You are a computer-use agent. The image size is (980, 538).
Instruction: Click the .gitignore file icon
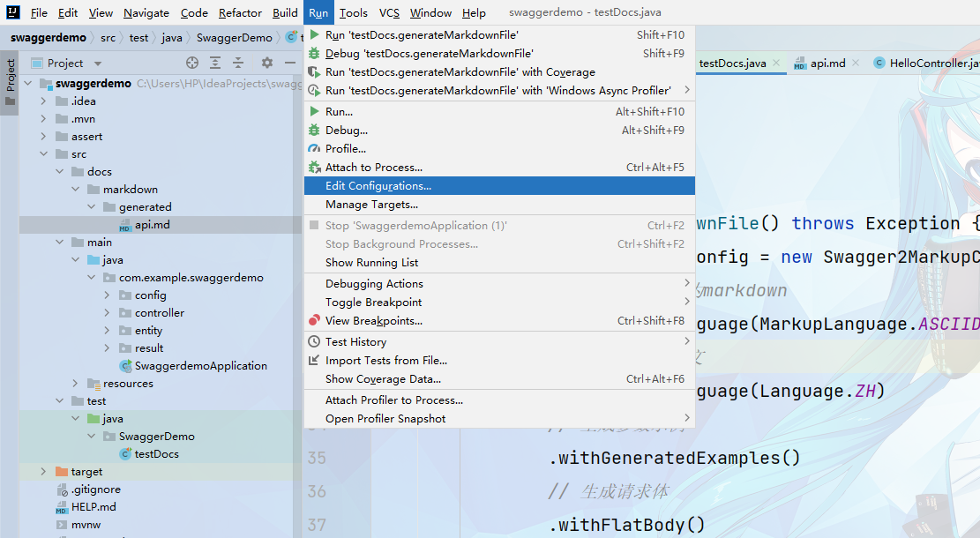click(x=61, y=489)
